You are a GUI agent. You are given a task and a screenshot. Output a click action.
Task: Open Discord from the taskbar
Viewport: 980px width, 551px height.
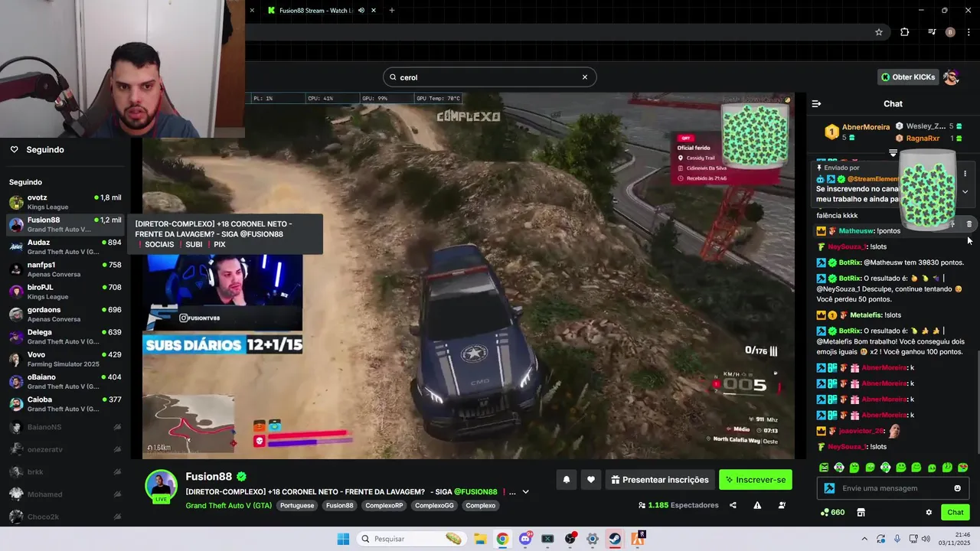[x=525, y=539]
